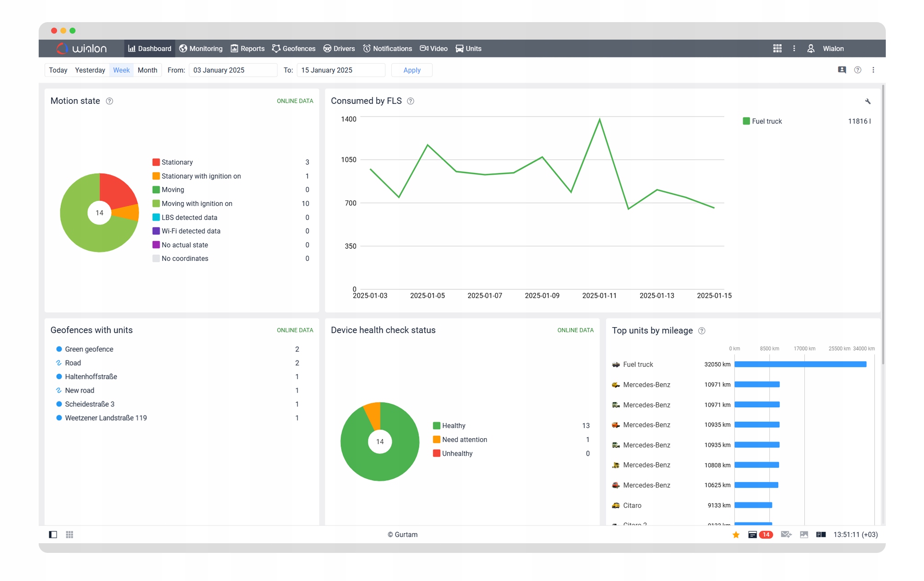This screenshot has width=924, height=581.
Task: Toggle the sidebar panel icon bottom left
Action: 53,534
